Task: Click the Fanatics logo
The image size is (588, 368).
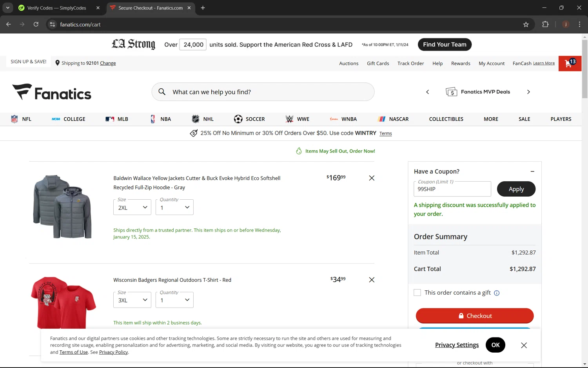Action: pos(52,93)
